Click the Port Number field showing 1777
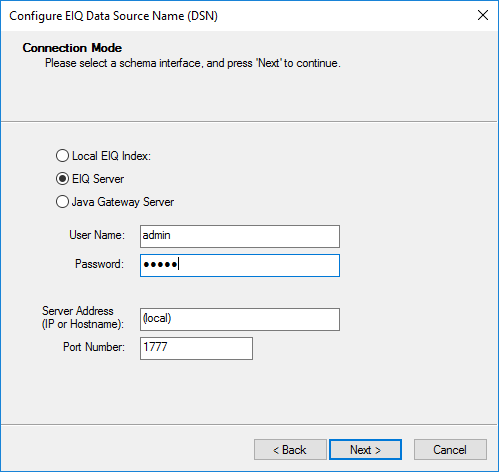This screenshot has height=472, width=499. tap(196, 348)
